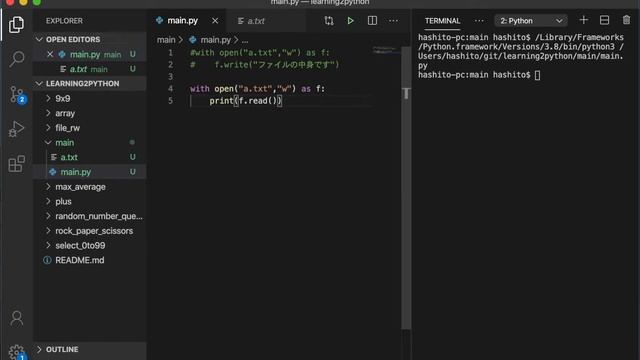640x360 pixels.
Task: Kill the terminal with trash icon
Action: point(627,20)
